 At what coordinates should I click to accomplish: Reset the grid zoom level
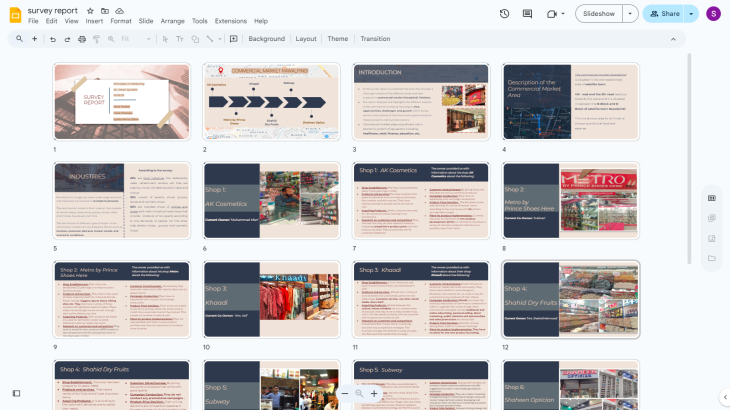(359, 394)
